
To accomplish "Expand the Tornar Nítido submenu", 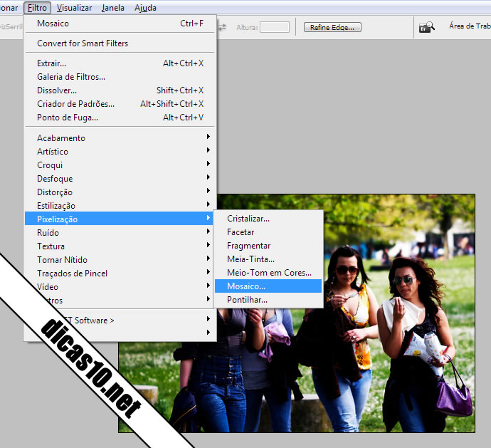I will click(x=120, y=260).
